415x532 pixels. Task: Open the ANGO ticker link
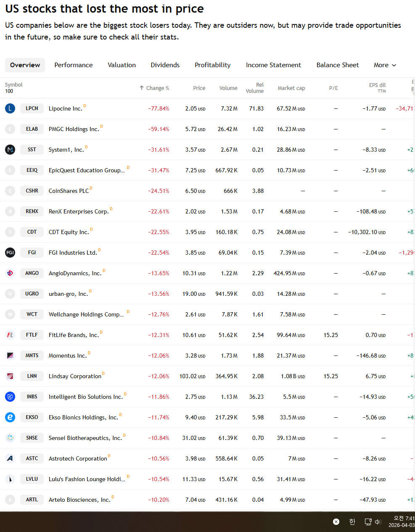pos(32,273)
